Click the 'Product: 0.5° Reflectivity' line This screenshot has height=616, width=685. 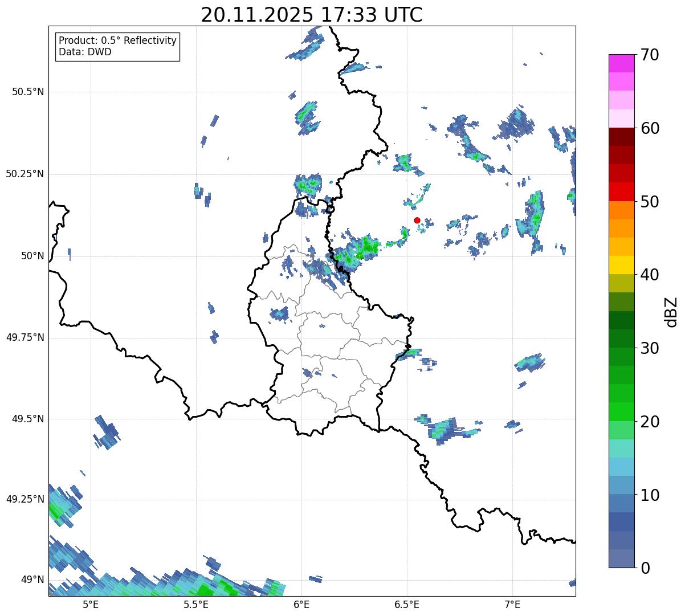[117, 41]
